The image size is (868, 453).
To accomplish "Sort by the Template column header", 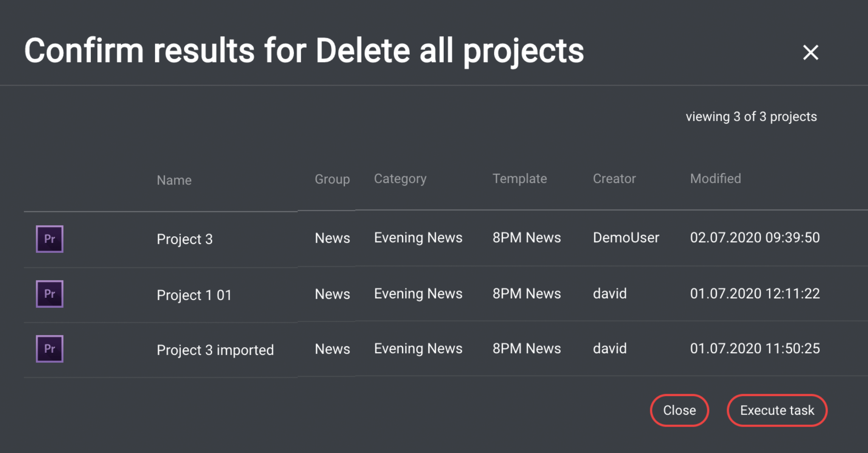I will pos(519,178).
